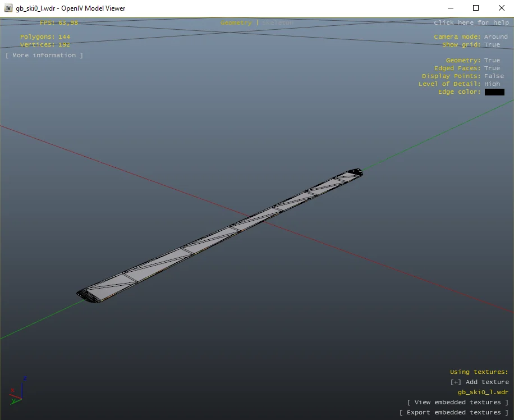Viewport: 514px width, 420px height.
Task: Click Add texture button
Action: tap(479, 382)
